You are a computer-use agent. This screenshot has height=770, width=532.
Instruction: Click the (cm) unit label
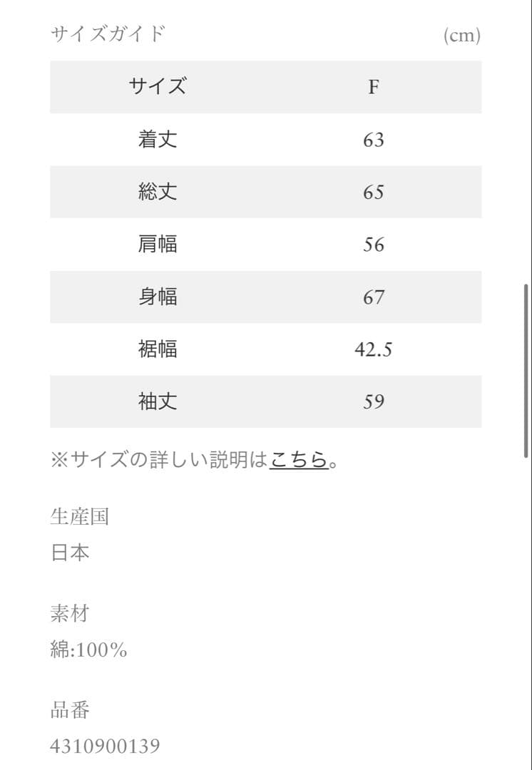click(461, 36)
